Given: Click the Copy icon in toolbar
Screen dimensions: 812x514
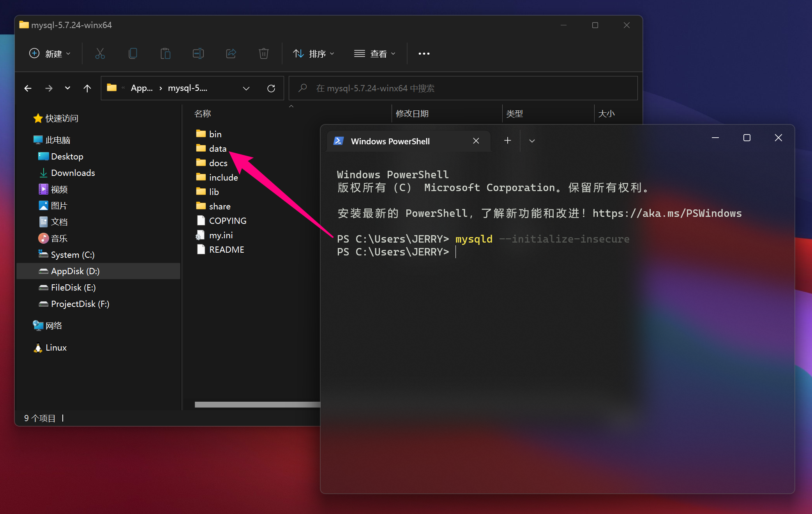Looking at the screenshot, I should coord(133,53).
